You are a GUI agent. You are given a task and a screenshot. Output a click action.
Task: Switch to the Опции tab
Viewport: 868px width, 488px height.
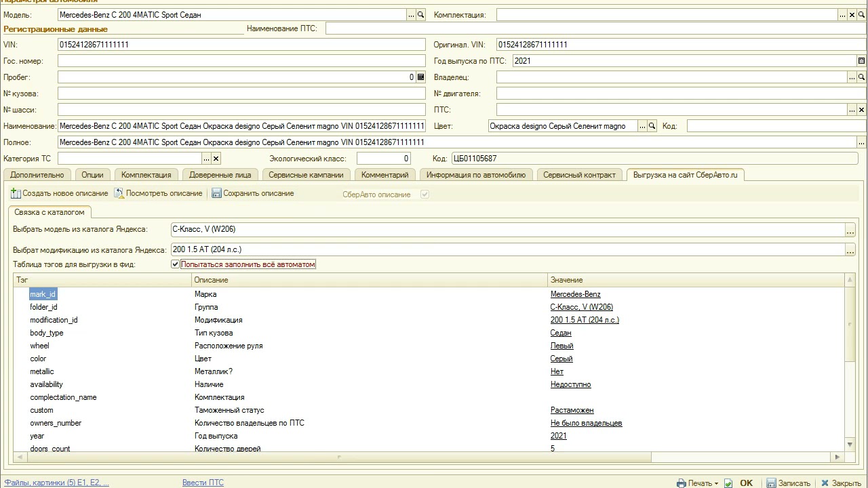(93, 175)
